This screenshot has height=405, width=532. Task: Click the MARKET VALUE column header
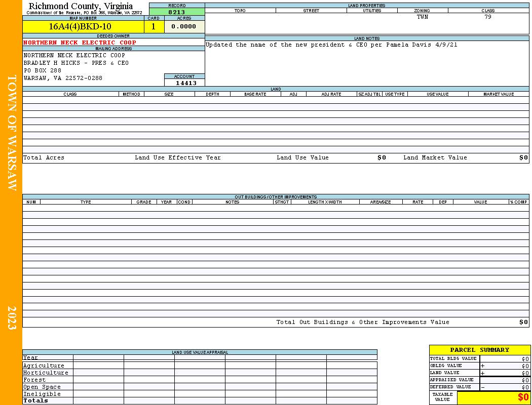[x=499, y=94]
